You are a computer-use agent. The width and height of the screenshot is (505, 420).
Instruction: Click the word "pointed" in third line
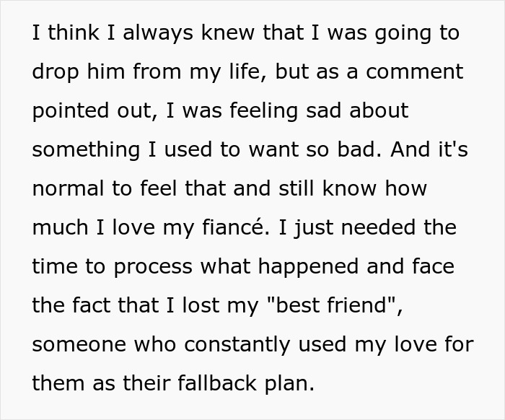pos(71,110)
